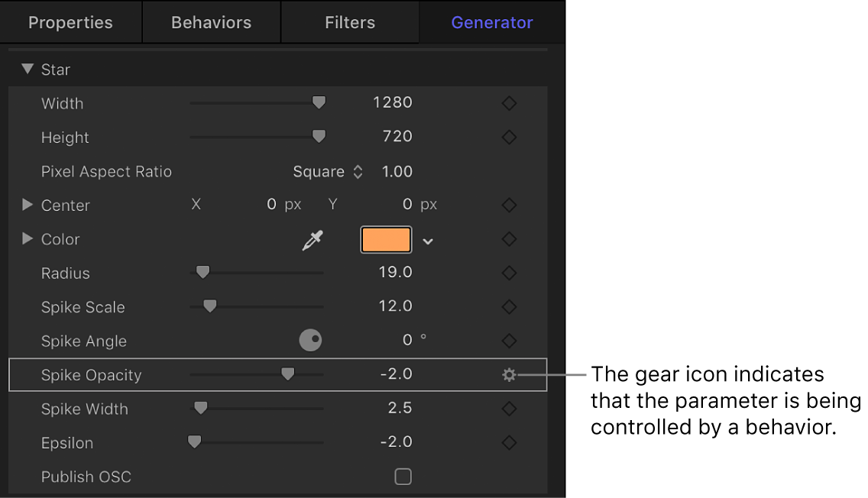The height and width of the screenshot is (498, 868).
Task: Add a keyframe on Spike Scale
Action: (x=509, y=306)
